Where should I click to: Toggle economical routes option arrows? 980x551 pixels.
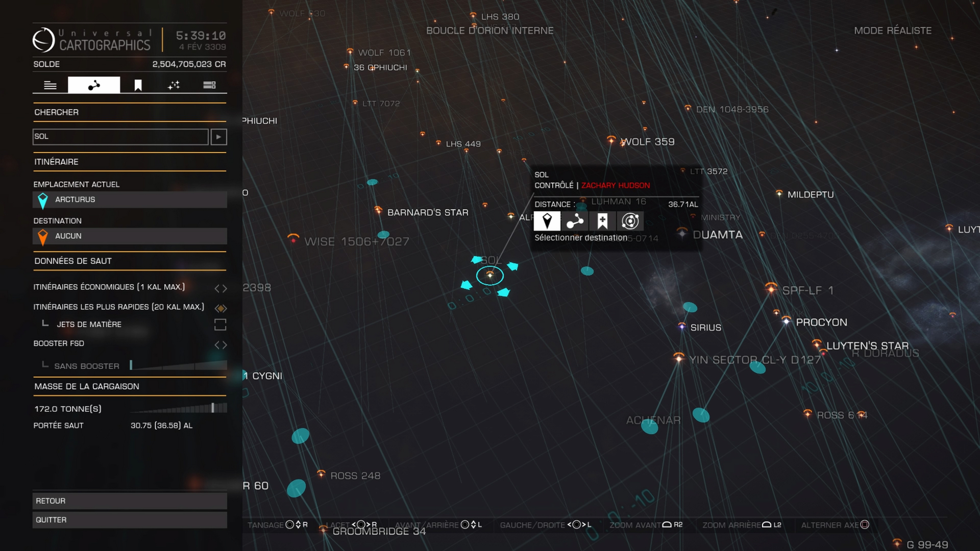[220, 288]
